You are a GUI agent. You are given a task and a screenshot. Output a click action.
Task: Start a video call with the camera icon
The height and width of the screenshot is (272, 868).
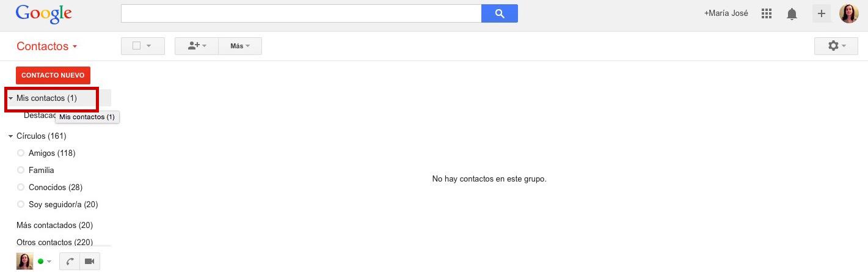click(x=89, y=262)
